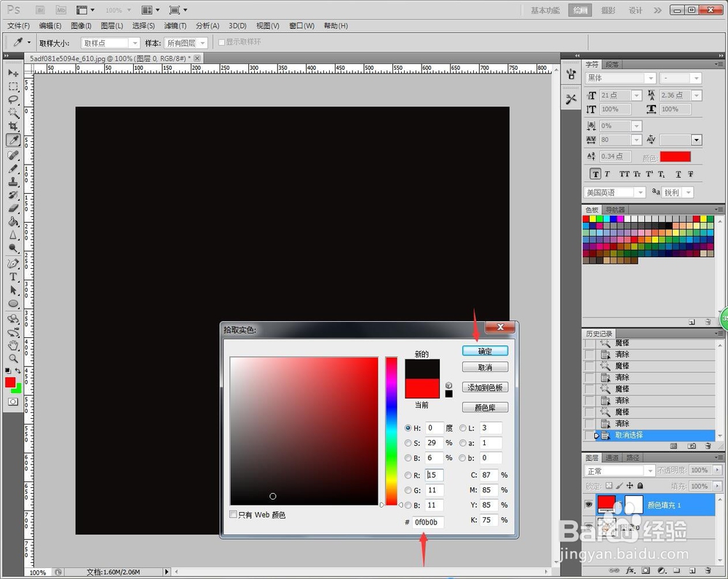Open the 窗口(W) menu

(x=302, y=26)
